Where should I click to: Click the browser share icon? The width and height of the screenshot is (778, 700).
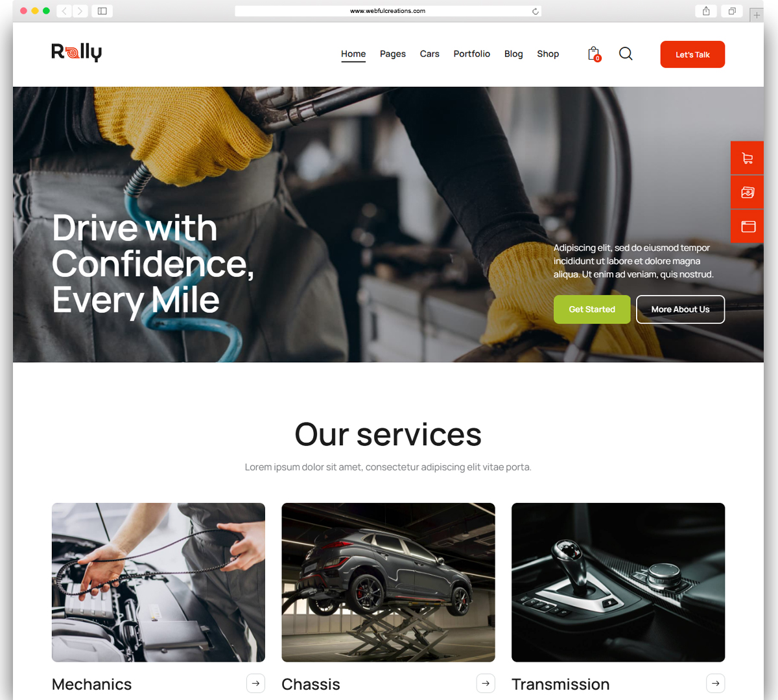[x=706, y=11]
